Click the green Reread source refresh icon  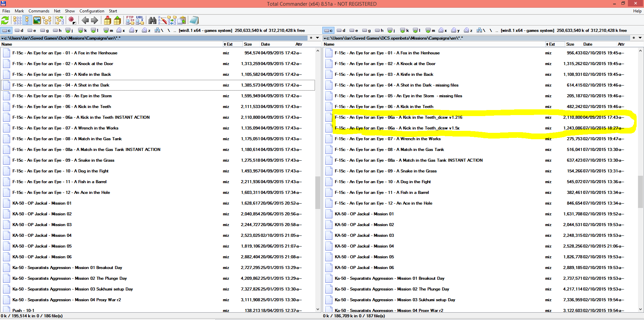pyautogui.click(x=5, y=20)
